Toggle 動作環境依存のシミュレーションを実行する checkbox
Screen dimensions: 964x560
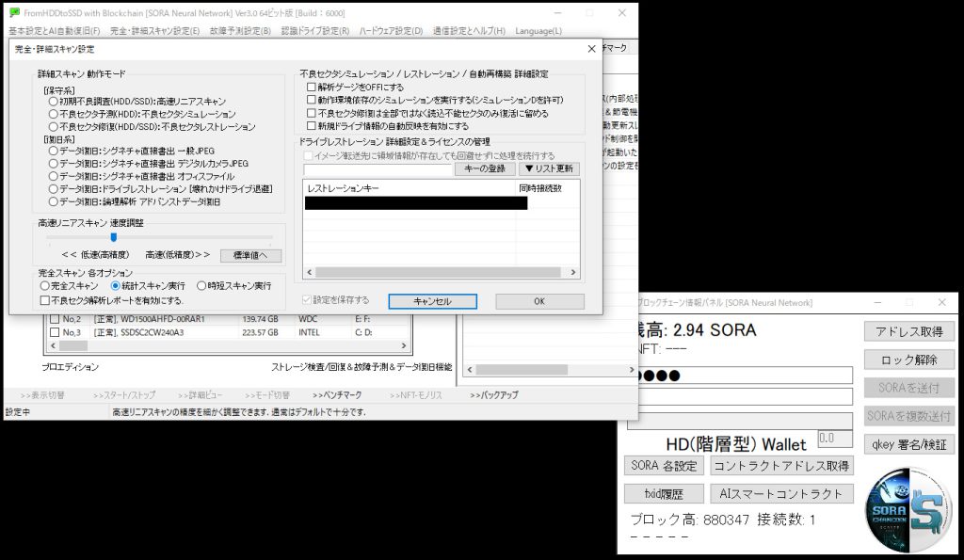(311, 100)
